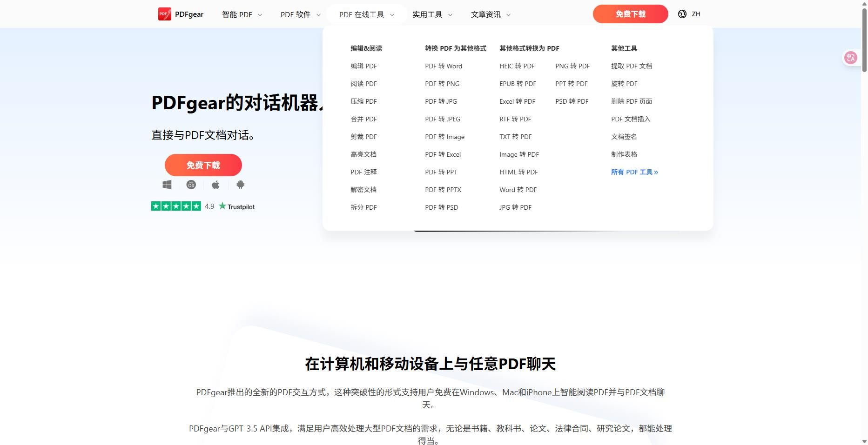Viewport: 868px width, 445px height.
Task: Expand the PDF 软件 dropdown menu
Action: (300, 15)
